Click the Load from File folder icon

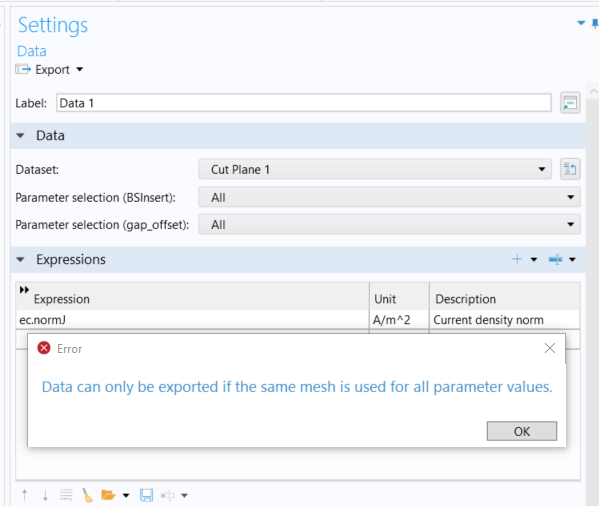108,495
